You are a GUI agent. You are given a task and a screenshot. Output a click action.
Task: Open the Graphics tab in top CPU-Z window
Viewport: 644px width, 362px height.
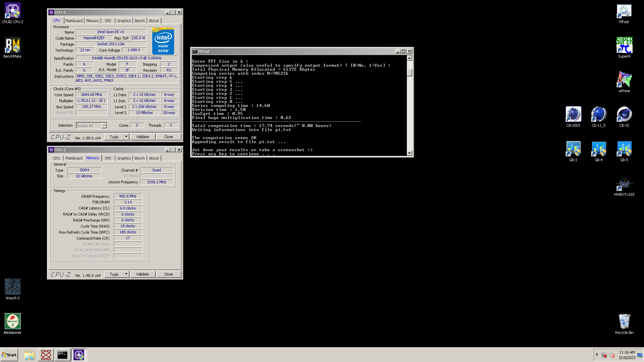tap(124, 21)
